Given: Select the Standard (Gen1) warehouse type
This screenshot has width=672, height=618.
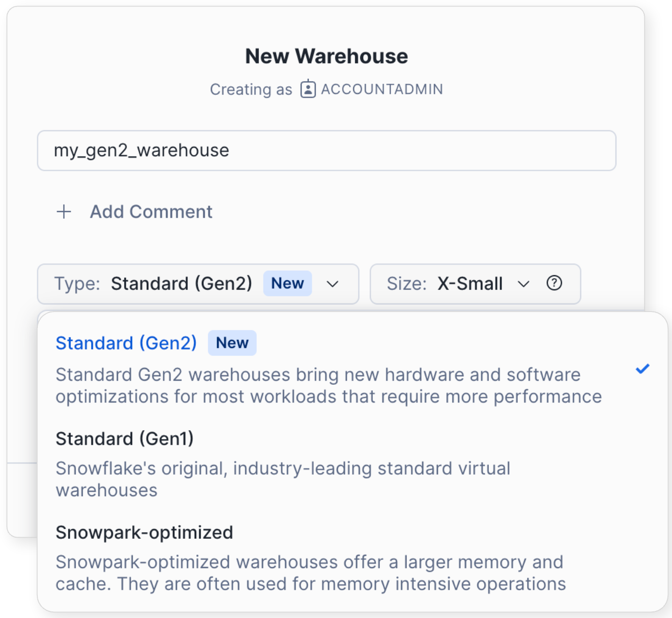Looking at the screenshot, I should pyautogui.click(x=125, y=439).
